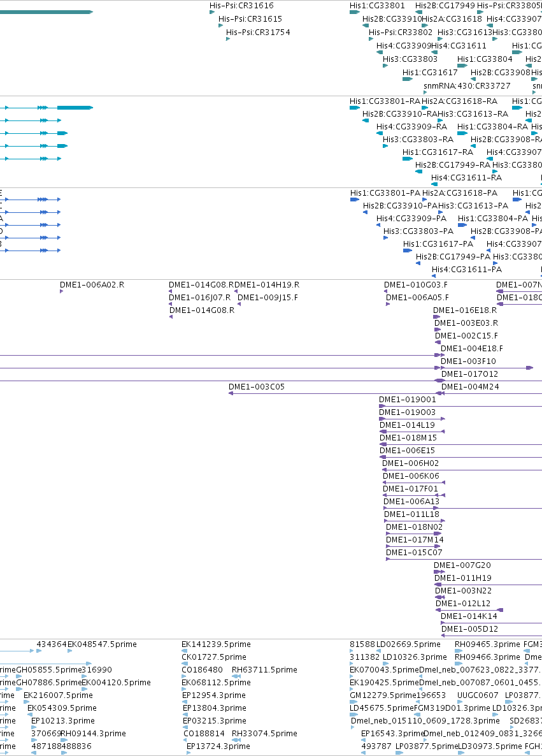
Task: Open BAC clone DME1-015C07
Action: [x=414, y=553]
